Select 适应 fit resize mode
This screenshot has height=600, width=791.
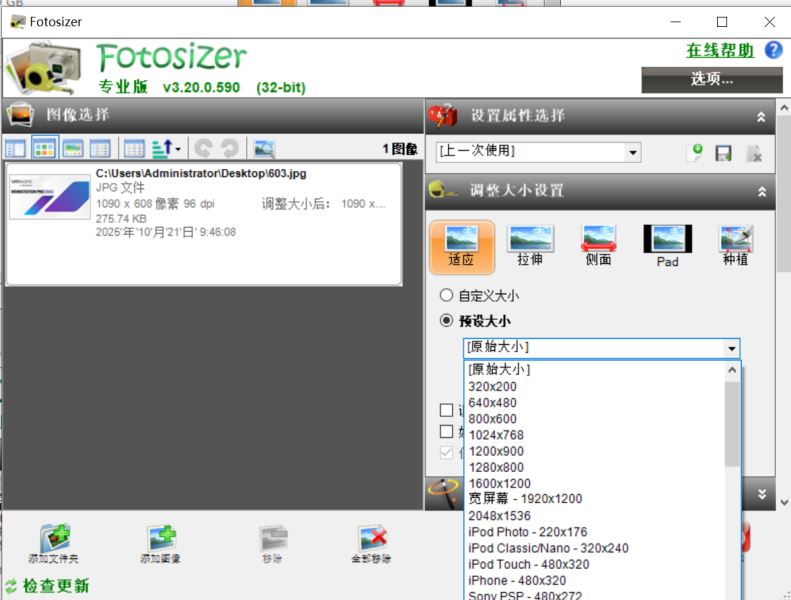point(462,247)
